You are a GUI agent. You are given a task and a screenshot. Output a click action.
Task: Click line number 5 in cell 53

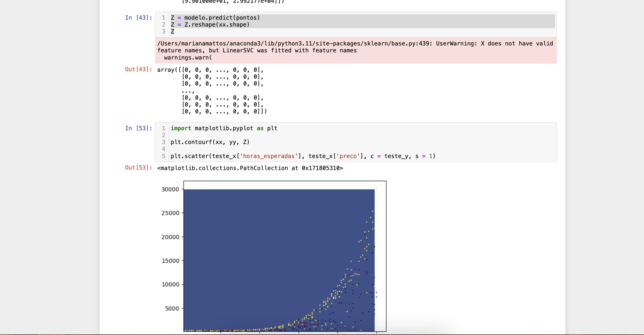click(164, 156)
